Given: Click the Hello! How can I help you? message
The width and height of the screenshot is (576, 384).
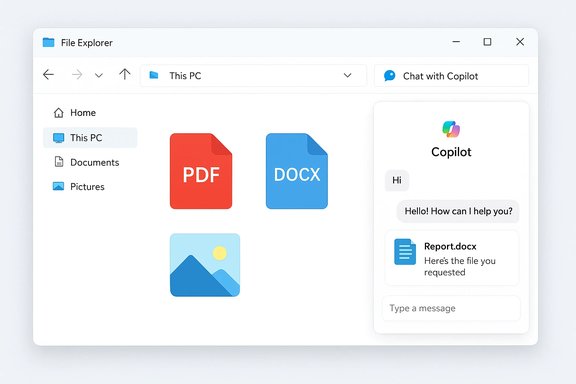Looking at the screenshot, I should pyautogui.click(x=458, y=211).
